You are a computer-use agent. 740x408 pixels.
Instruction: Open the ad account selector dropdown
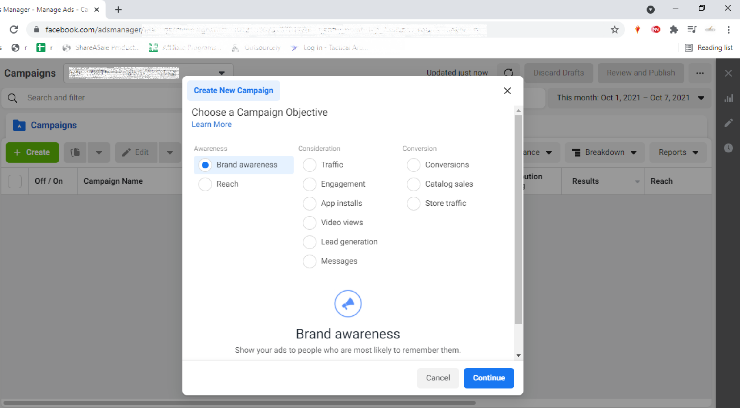click(x=148, y=73)
